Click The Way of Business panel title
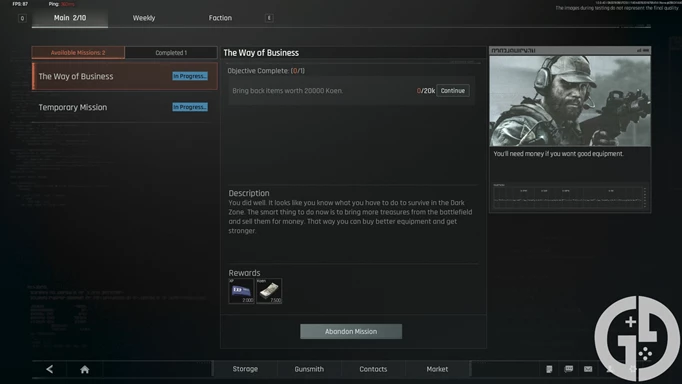Viewport: 682px width, 384px height. click(261, 53)
